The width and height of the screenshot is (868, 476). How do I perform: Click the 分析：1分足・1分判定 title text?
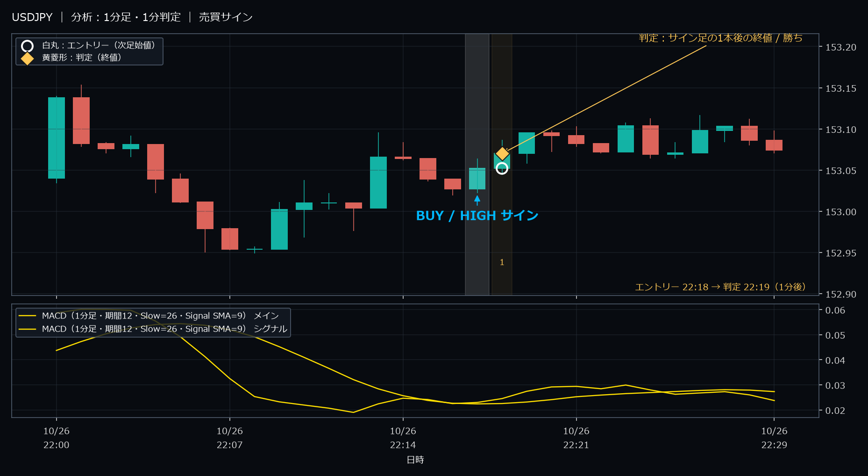126,17
